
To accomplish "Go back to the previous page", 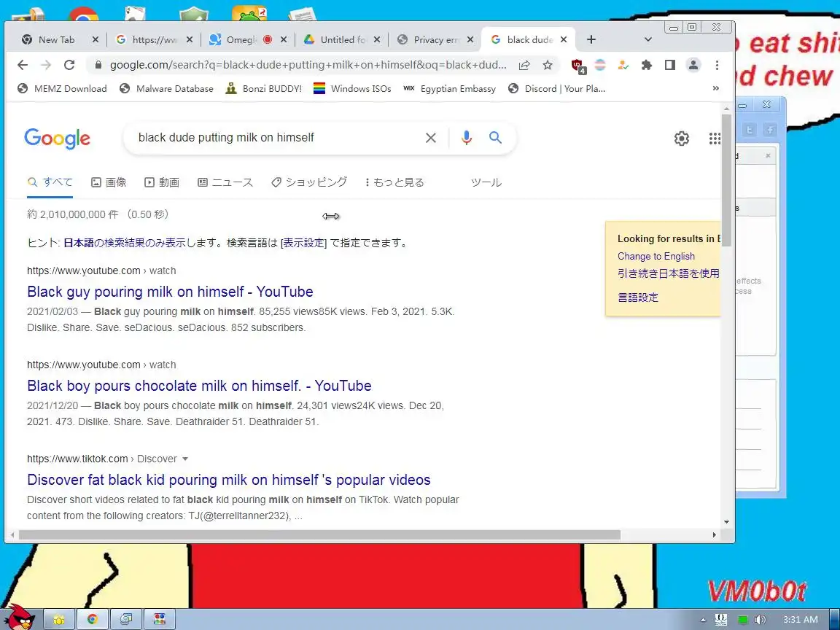I will point(23,65).
